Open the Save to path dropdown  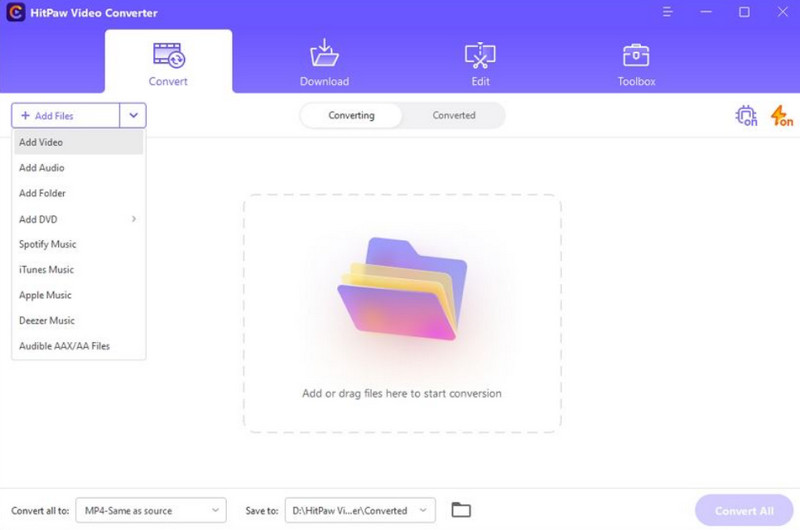360,510
